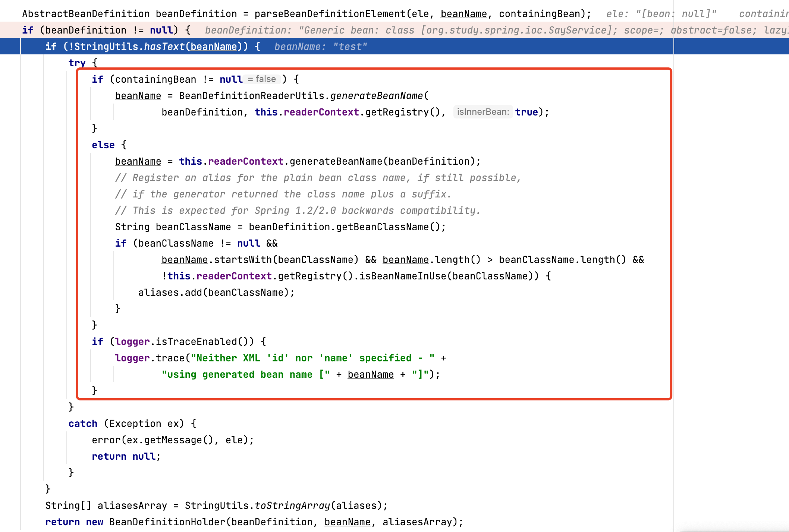The height and width of the screenshot is (532, 789).
Task: Click aliases.add(beanClassName) statement
Action: [216, 292]
